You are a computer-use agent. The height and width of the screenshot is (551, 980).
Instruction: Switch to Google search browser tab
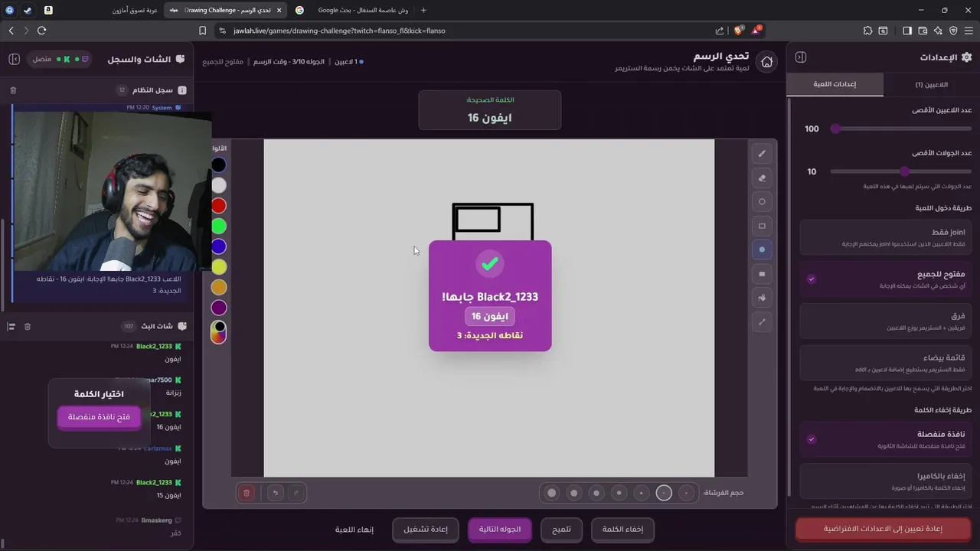(354, 10)
